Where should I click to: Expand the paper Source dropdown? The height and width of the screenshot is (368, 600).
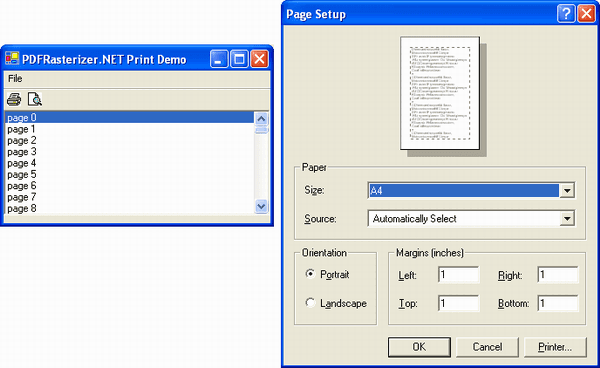point(567,218)
